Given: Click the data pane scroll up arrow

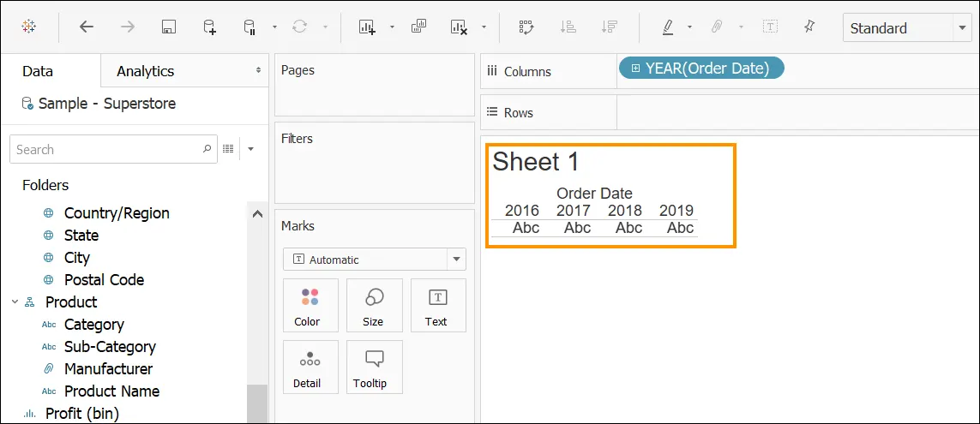Looking at the screenshot, I should pyautogui.click(x=257, y=213).
